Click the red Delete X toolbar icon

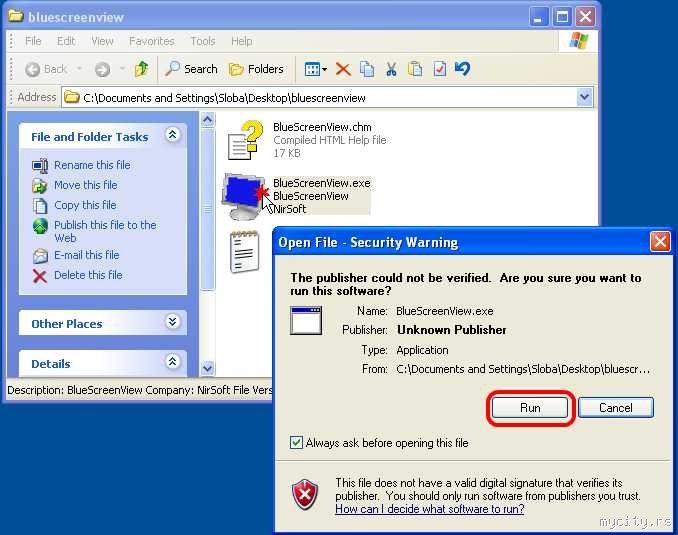coord(343,69)
